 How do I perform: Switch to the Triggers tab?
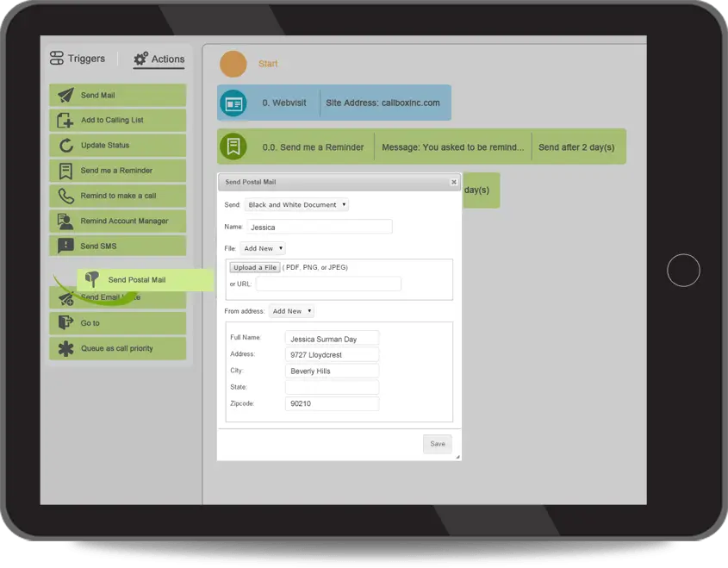pyautogui.click(x=78, y=59)
